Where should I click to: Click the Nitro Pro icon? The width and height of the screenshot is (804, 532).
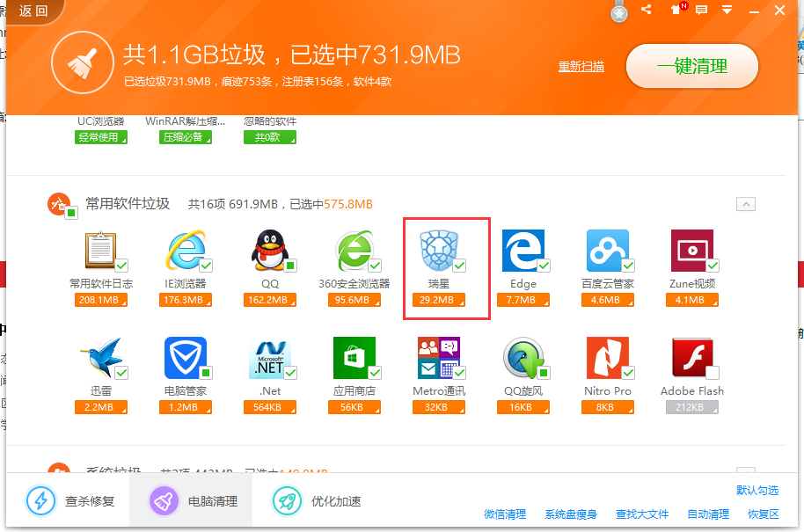pos(608,357)
